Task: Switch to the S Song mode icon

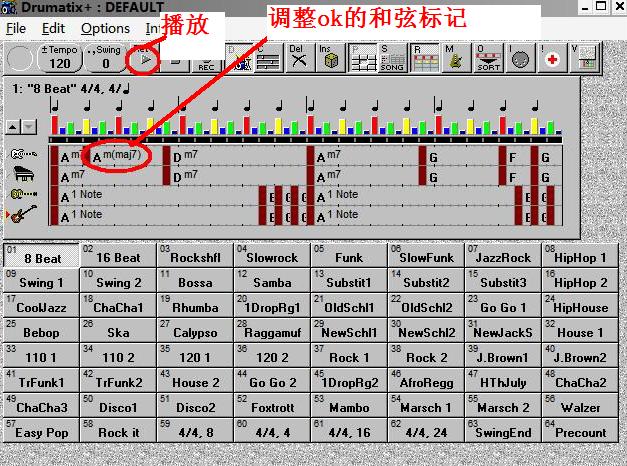Action: [x=392, y=58]
